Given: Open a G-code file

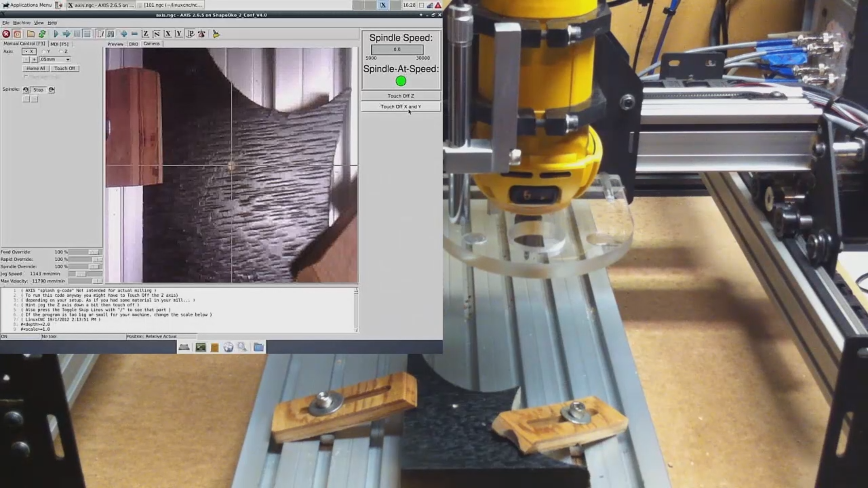Looking at the screenshot, I should (30, 34).
